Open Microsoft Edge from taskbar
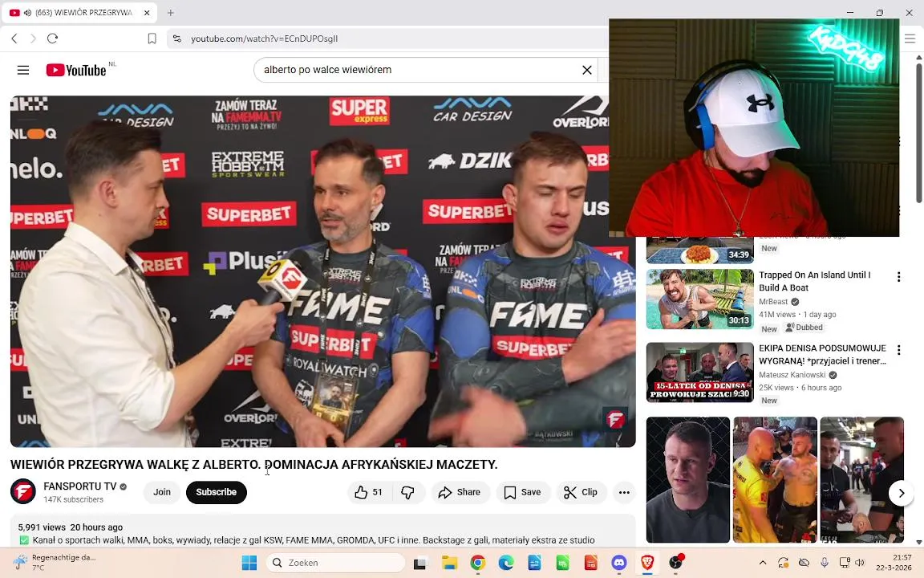 coord(506,564)
